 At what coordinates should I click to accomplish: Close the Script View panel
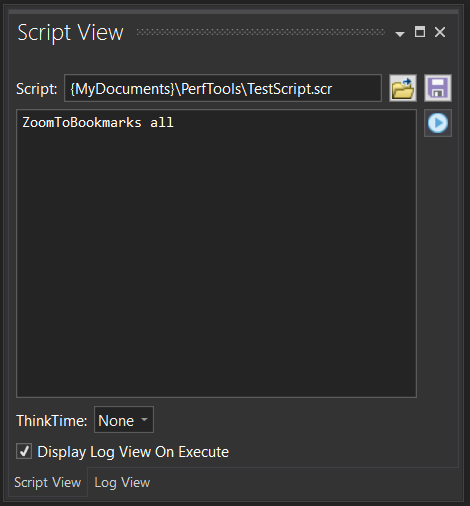point(440,32)
